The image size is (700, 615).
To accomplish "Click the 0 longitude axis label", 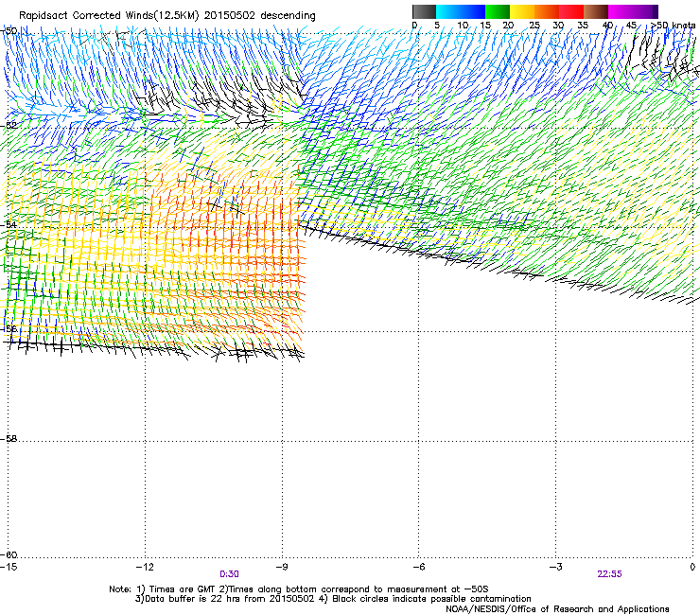I will [x=692, y=567].
